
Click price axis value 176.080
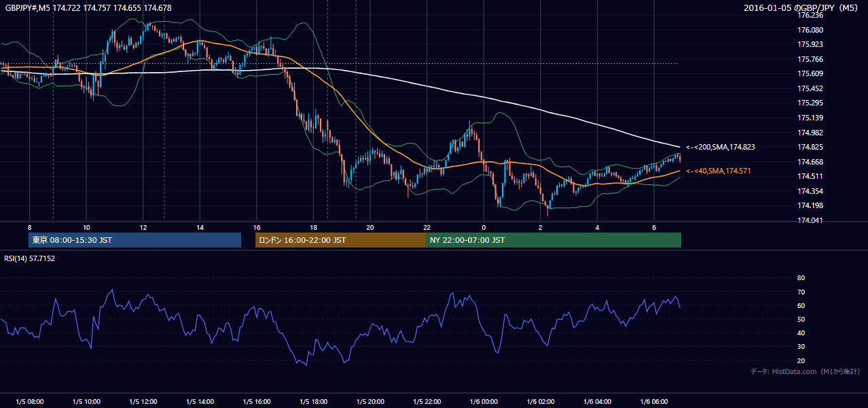[x=810, y=30]
